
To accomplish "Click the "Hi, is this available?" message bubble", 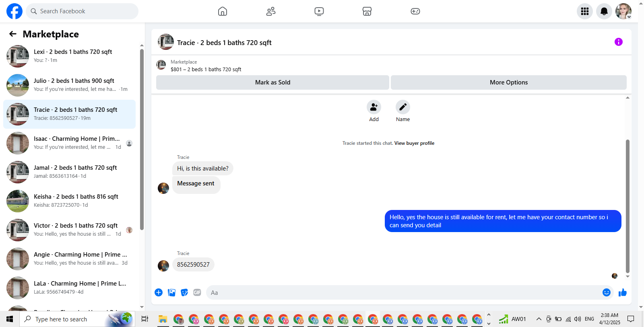I will [x=203, y=169].
